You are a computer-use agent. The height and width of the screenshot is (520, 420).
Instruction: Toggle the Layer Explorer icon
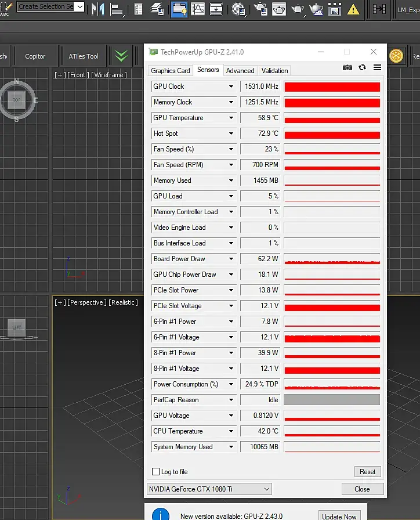[157, 9]
